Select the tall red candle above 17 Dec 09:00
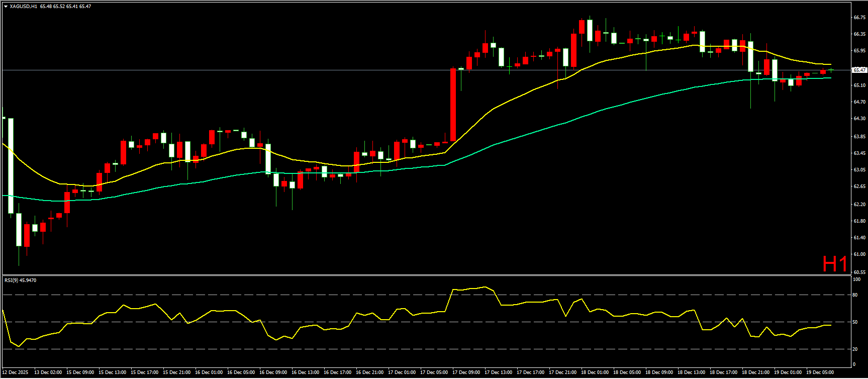 click(x=453, y=105)
